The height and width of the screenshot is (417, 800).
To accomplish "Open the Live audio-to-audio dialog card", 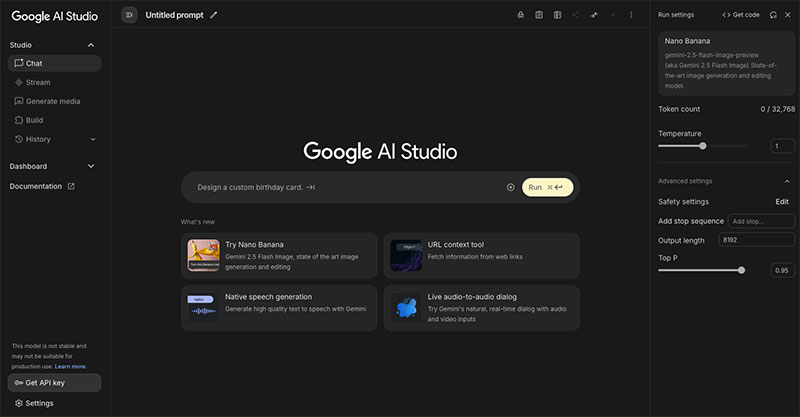I will point(482,308).
